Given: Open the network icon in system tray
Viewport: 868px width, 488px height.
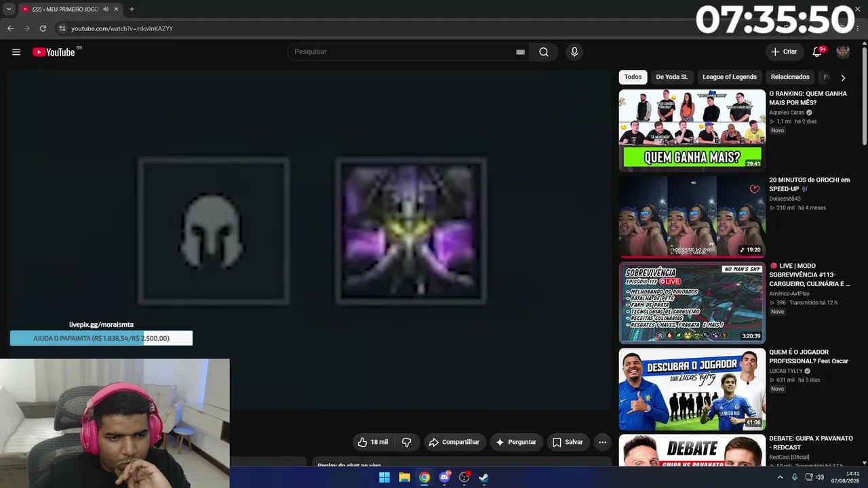Looking at the screenshot, I should [808, 477].
